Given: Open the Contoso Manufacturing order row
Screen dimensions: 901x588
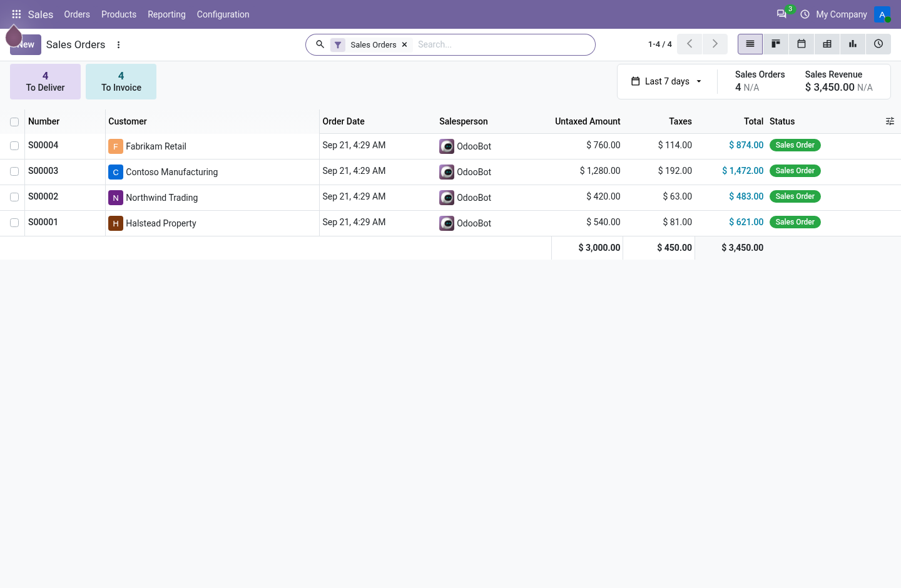Looking at the screenshot, I should [450, 172].
